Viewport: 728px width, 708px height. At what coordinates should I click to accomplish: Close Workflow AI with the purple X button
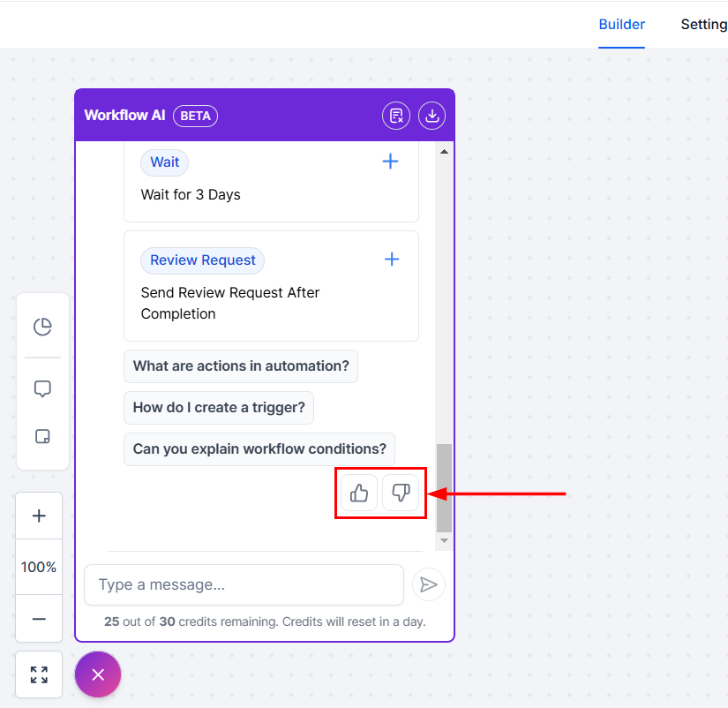click(98, 674)
